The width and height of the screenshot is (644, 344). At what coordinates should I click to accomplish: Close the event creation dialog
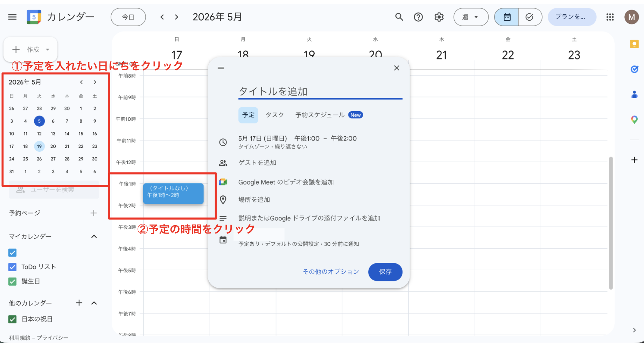[397, 68]
